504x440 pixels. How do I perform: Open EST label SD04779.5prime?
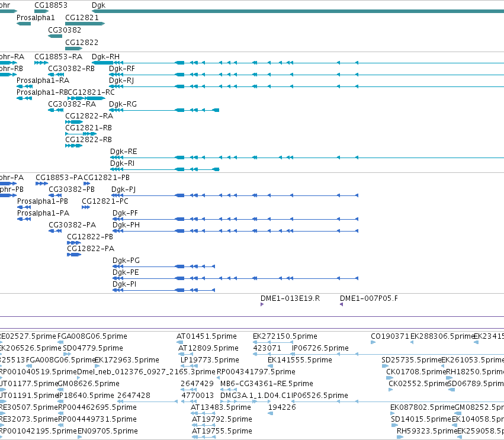(93, 348)
